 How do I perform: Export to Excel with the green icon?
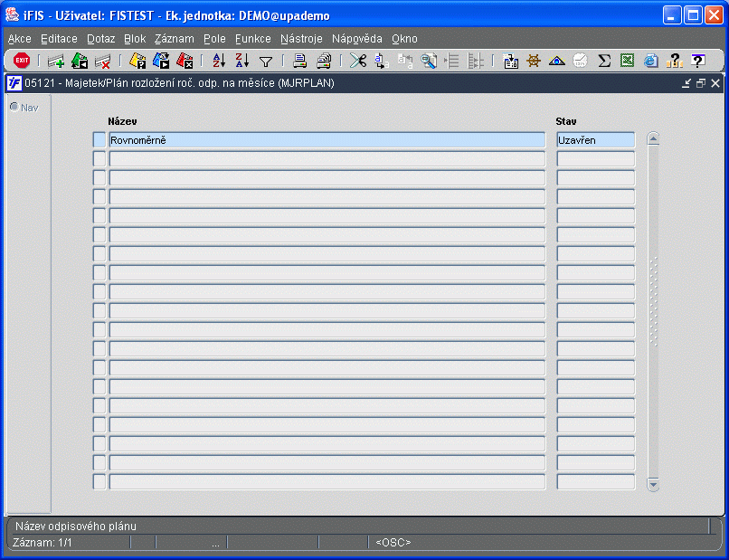coord(627,61)
